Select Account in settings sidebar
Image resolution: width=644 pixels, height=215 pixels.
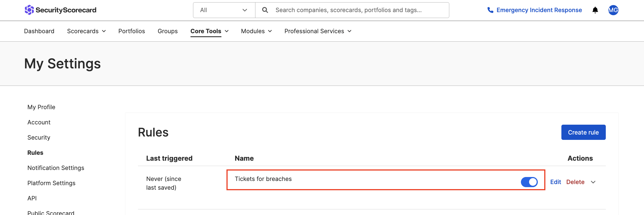39,122
